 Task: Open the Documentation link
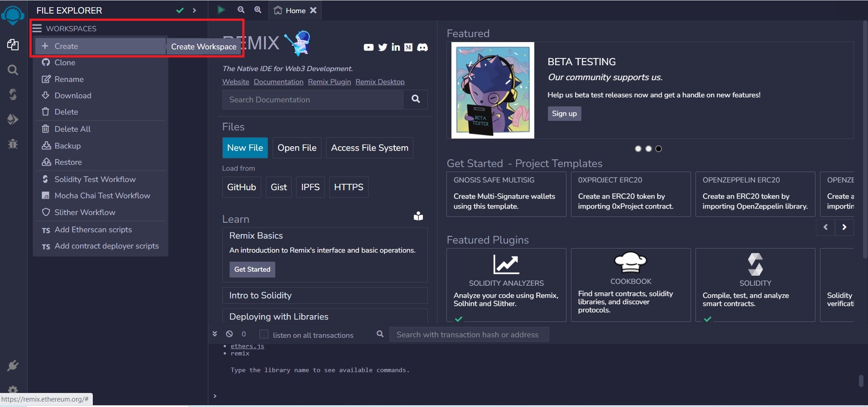click(278, 82)
